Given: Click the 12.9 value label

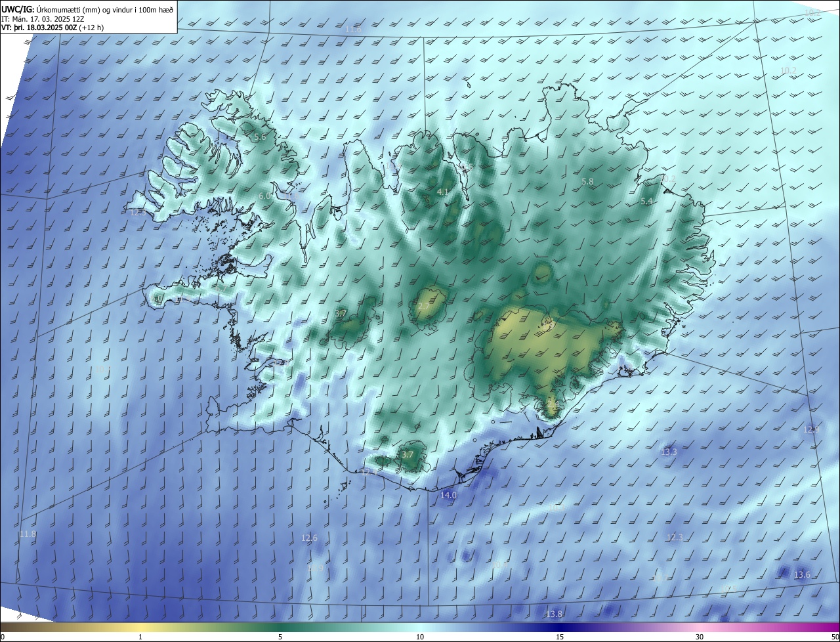Looking at the screenshot, I should pos(812,429).
